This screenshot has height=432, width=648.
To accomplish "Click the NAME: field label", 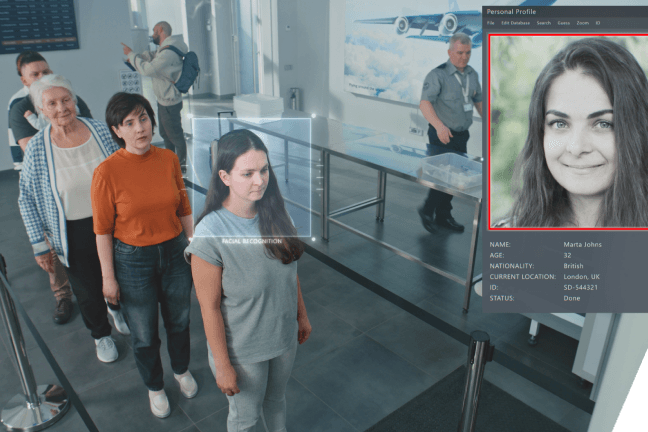I will pyautogui.click(x=500, y=244).
